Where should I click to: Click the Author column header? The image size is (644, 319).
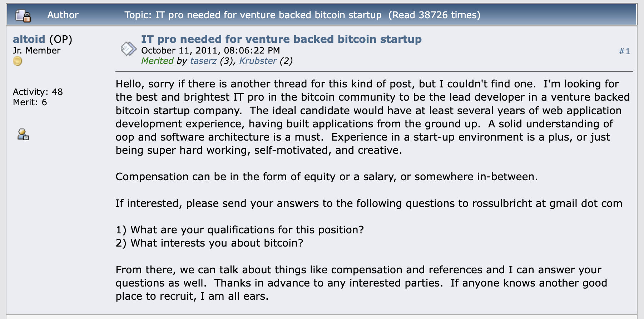pos(63,15)
